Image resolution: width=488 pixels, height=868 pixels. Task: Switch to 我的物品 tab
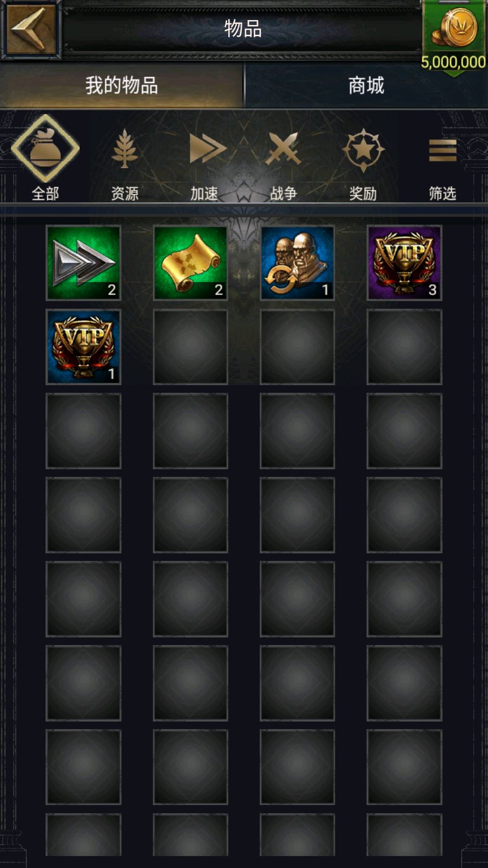click(121, 85)
